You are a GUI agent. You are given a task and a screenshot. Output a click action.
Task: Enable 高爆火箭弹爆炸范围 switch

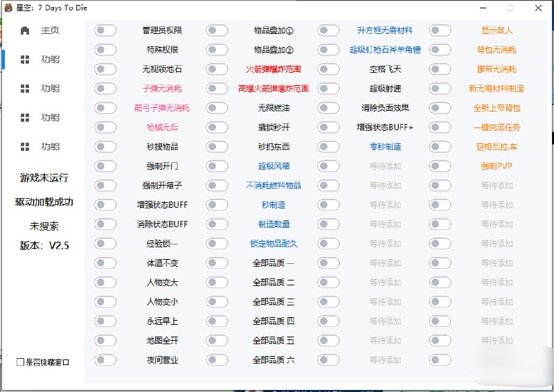[x=217, y=89]
